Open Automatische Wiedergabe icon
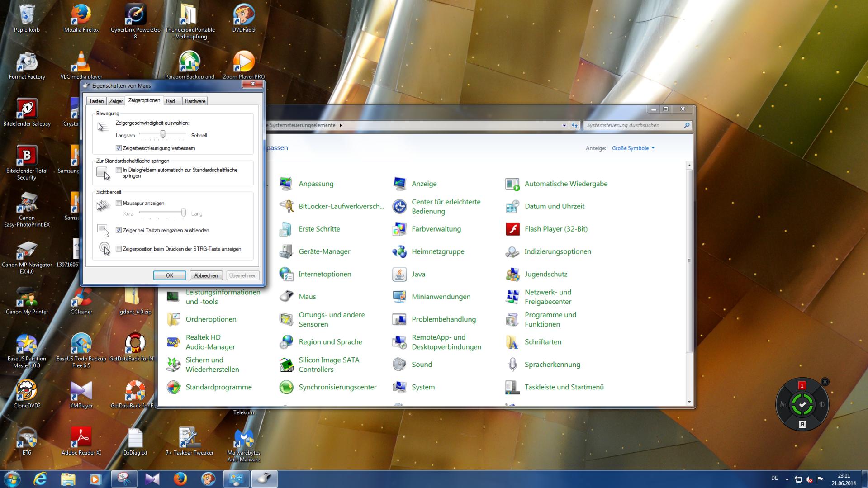 [556, 184]
